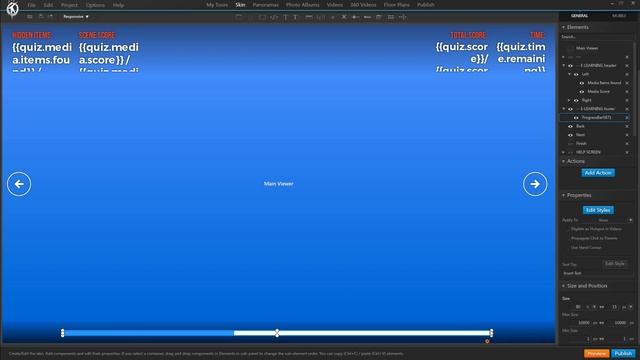Enable Use Hand Cursor checkbox
Screen dimensions: 640x360
point(567,248)
